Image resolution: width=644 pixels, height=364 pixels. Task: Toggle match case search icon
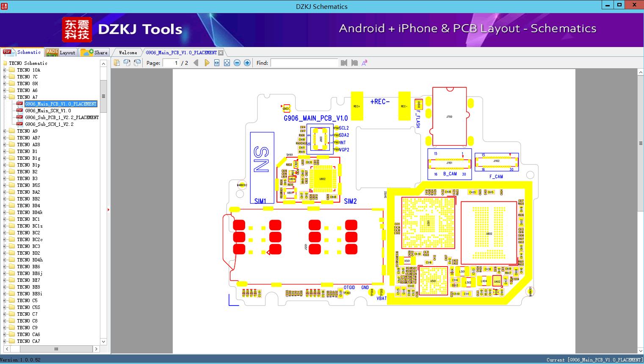364,63
